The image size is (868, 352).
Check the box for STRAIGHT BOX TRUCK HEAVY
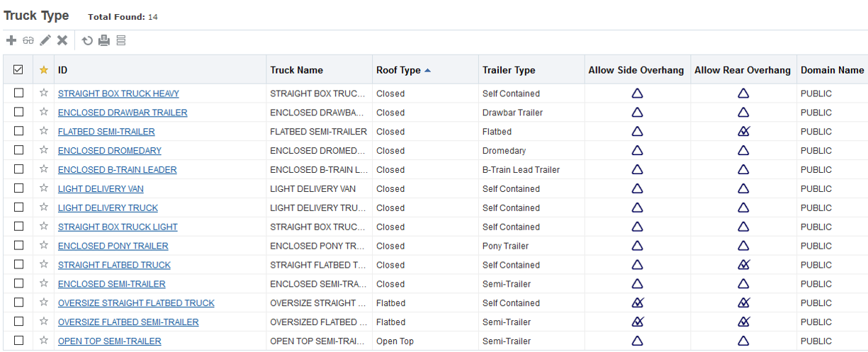click(18, 93)
